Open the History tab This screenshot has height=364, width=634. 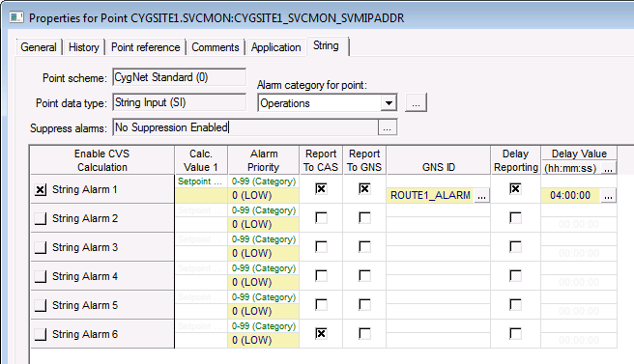[84, 47]
